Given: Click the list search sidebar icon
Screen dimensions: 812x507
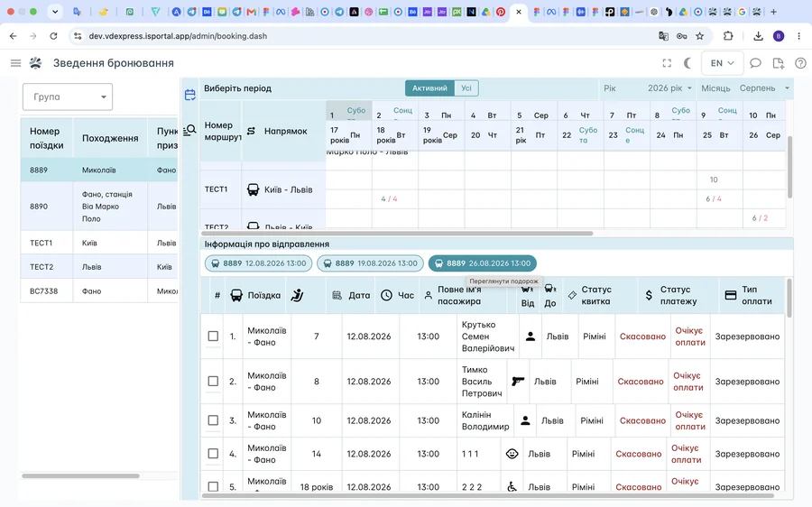Looking at the screenshot, I should point(190,130).
